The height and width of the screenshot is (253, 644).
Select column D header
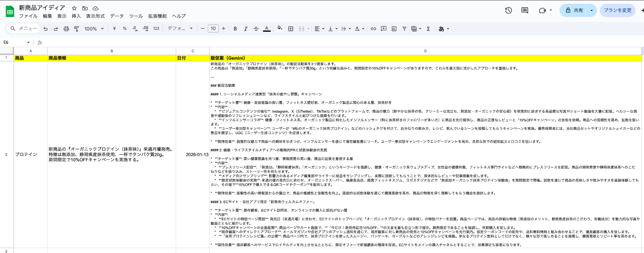click(x=425, y=51)
